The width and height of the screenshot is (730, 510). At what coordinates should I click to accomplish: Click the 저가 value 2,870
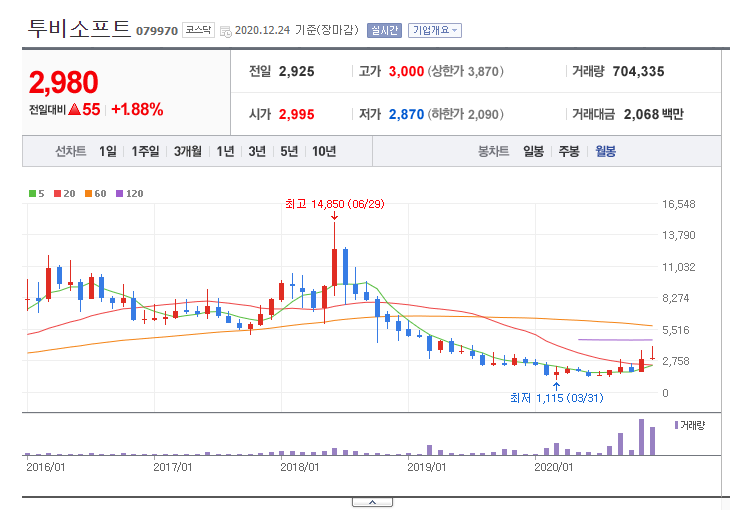(x=406, y=114)
